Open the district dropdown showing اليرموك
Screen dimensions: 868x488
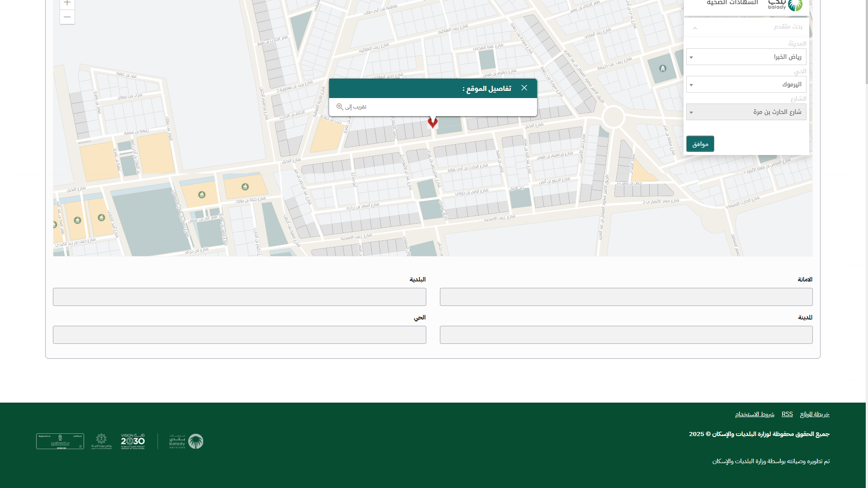[746, 84]
